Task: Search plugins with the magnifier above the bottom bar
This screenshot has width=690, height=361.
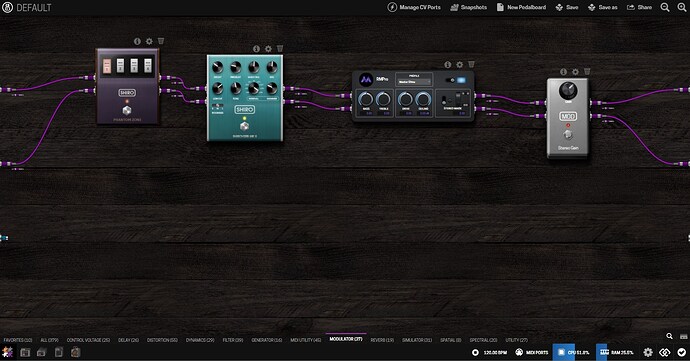Action: (669, 336)
